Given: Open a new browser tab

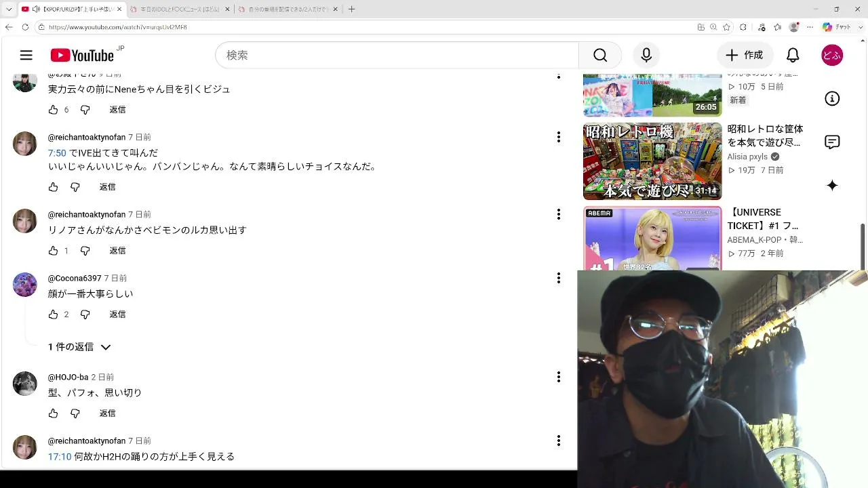Looking at the screenshot, I should point(351,9).
